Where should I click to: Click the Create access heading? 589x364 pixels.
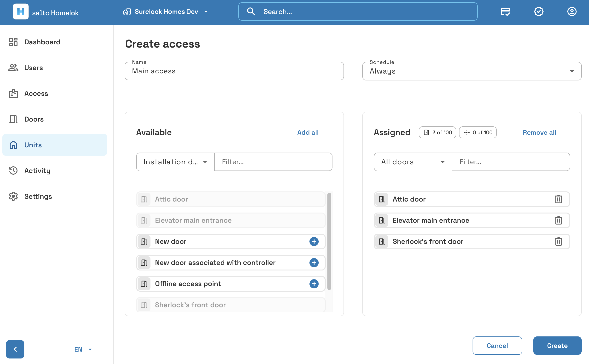(x=162, y=44)
